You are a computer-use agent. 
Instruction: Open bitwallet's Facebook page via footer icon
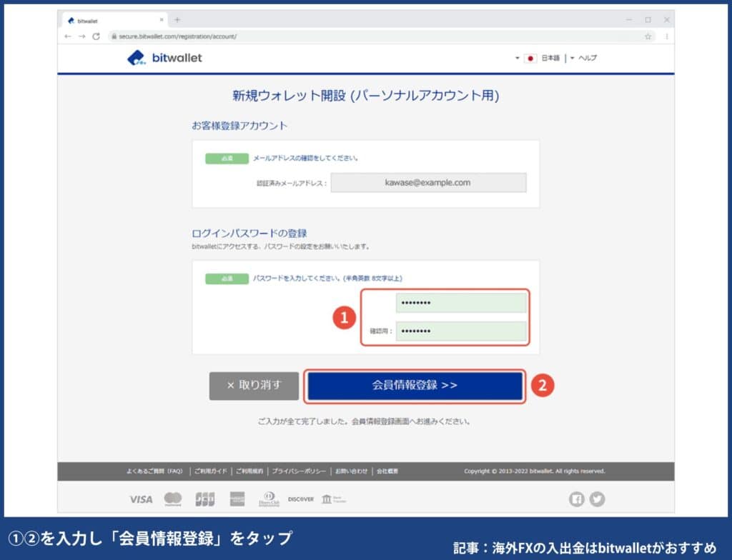tap(576, 499)
